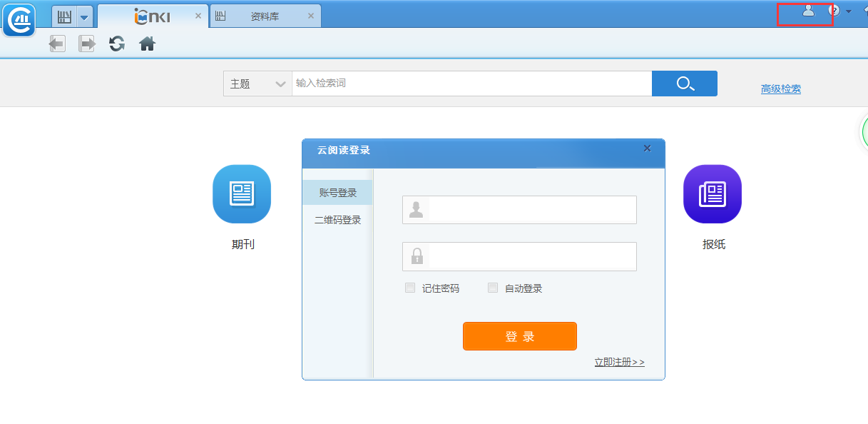
Task: Enable the 自动登录 checkbox
Action: click(x=493, y=288)
